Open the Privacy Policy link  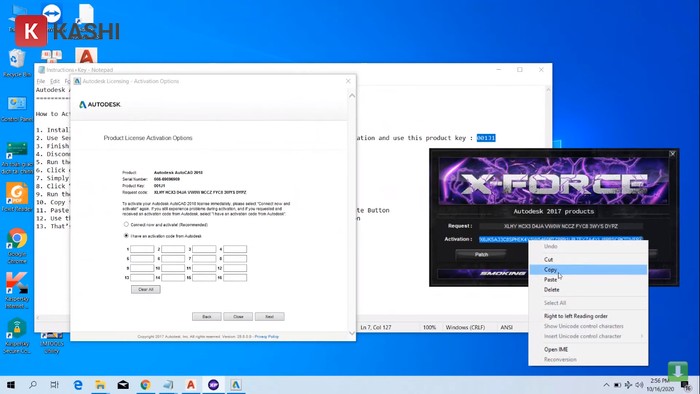coord(267,336)
